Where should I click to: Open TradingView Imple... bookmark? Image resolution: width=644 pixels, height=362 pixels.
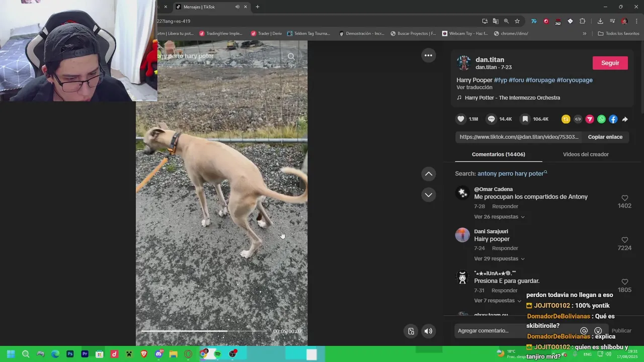click(221, 34)
